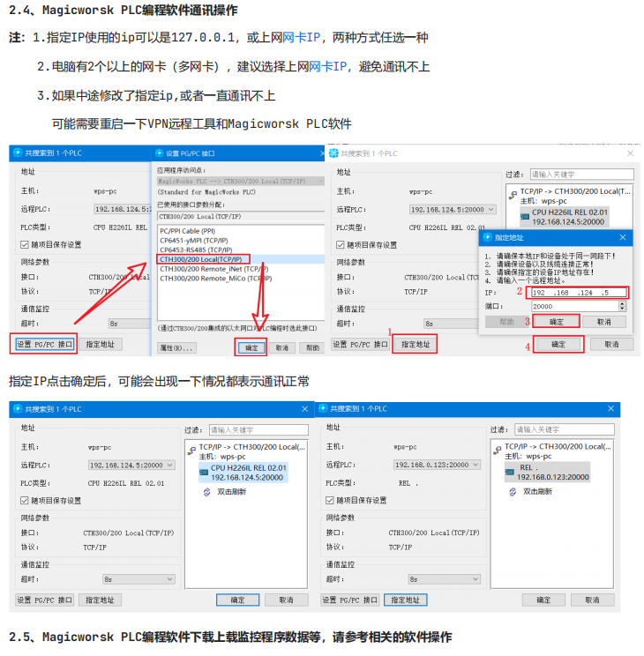The width and height of the screenshot is (644, 656).
Task: Click app icon of dialog behind 指定地址 popup
Action: [x=333, y=153]
